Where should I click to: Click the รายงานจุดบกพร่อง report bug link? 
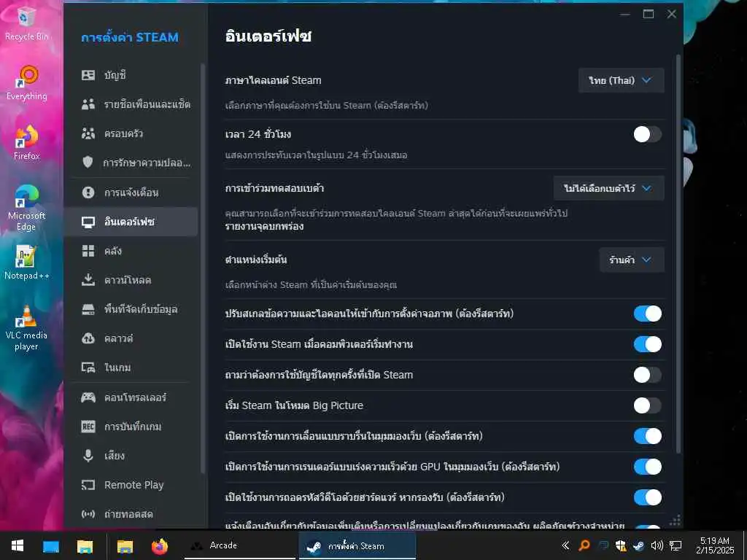point(264,226)
